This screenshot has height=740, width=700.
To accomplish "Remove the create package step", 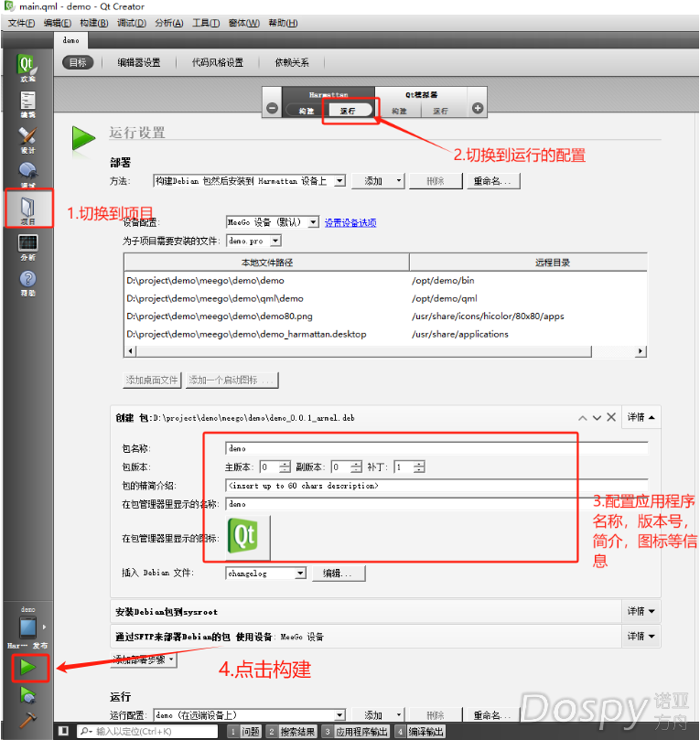I will tap(611, 417).
